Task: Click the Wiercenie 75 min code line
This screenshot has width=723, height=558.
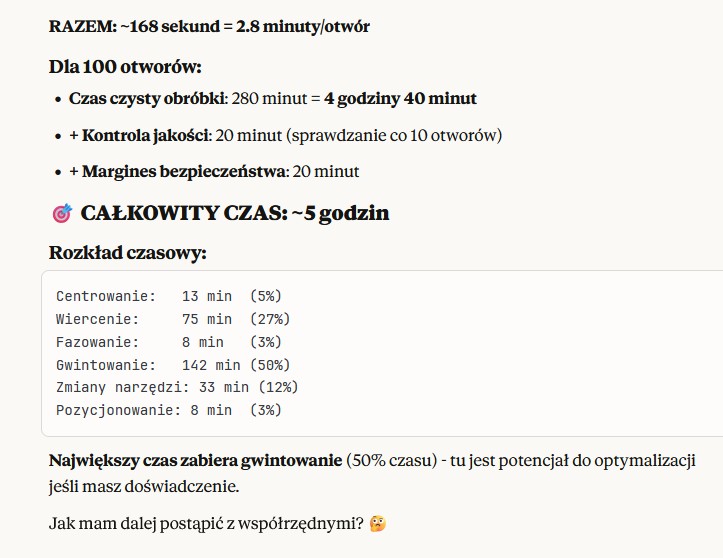Action: click(x=173, y=319)
